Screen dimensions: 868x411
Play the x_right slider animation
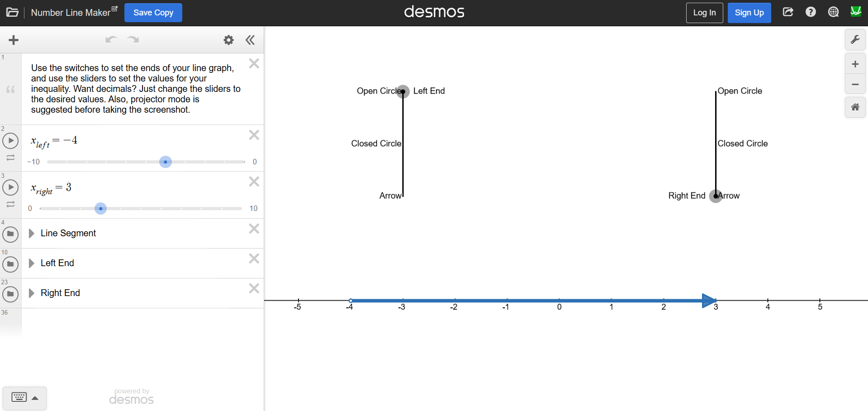(x=10, y=187)
